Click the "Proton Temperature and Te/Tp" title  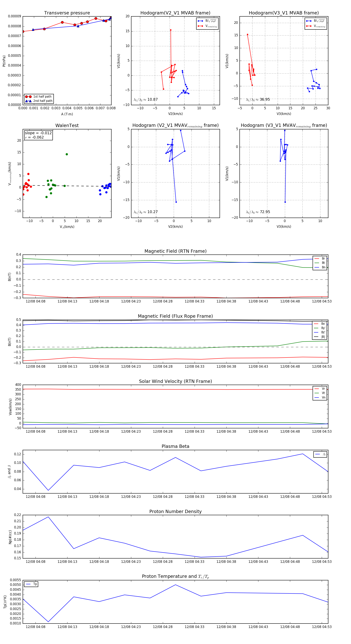175,576
